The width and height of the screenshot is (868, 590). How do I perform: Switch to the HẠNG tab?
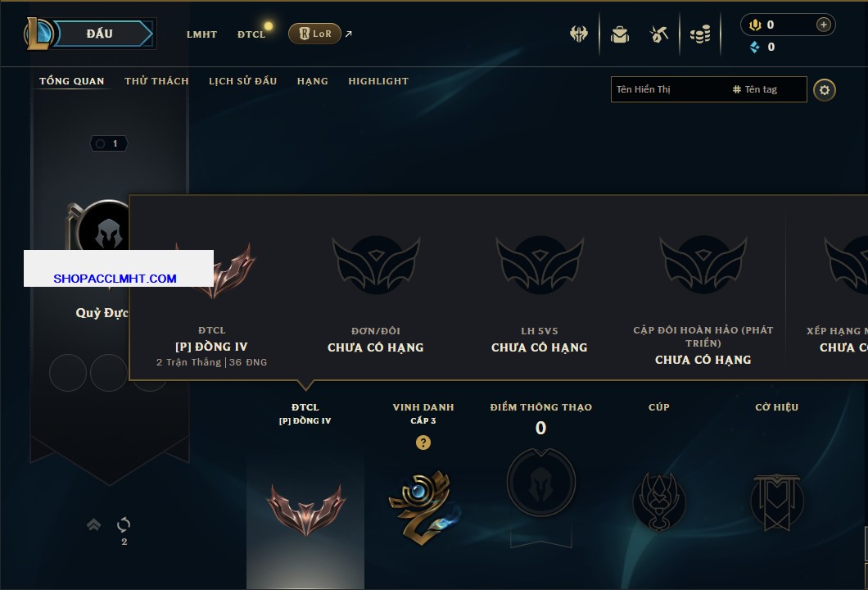[x=312, y=81]
